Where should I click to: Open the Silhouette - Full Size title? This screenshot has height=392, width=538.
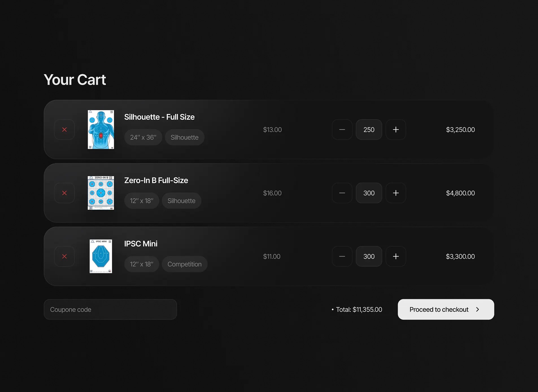pyautogui.click(x=159, y=117)
